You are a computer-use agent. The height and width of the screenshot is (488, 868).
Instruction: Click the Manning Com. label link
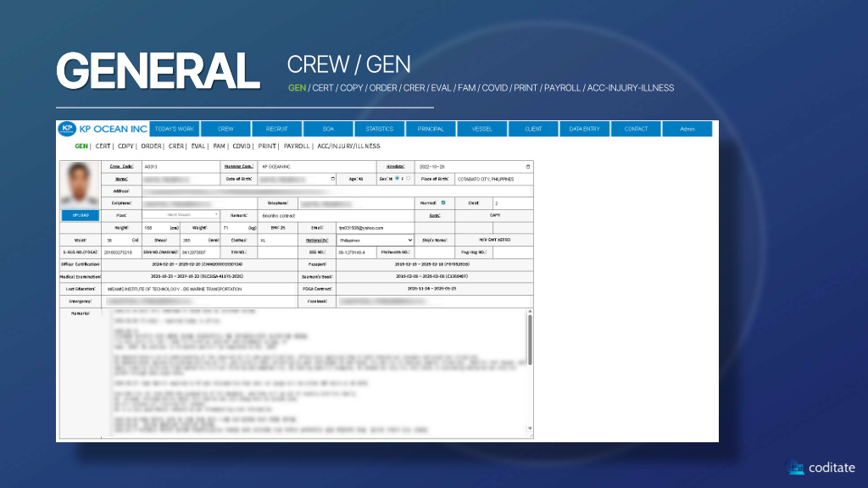(x=238, y=167)
